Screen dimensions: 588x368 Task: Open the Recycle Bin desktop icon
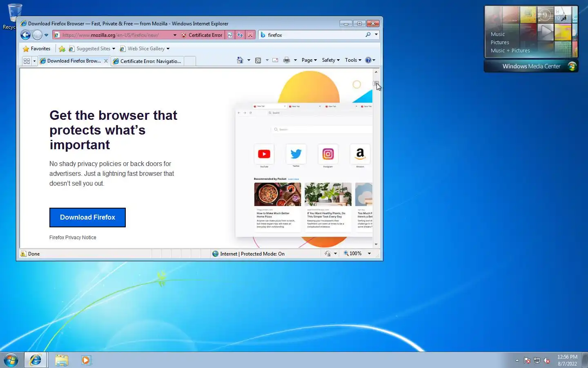(x=15, y=16)
